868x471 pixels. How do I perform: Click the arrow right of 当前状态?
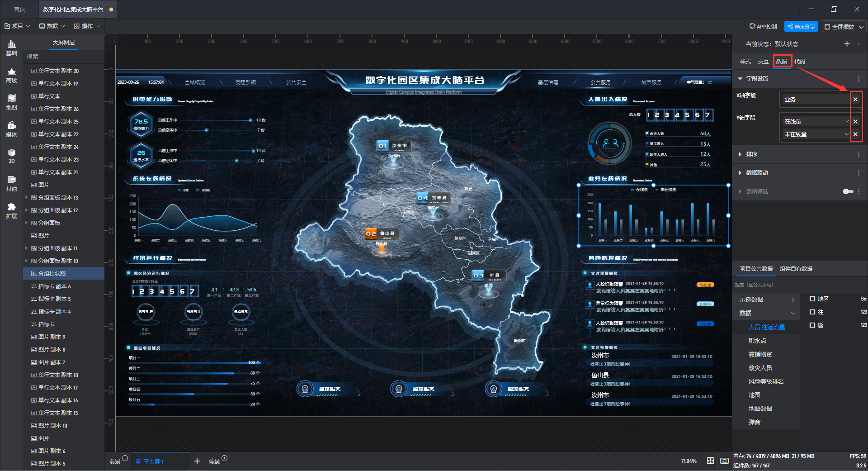point(858,44)
